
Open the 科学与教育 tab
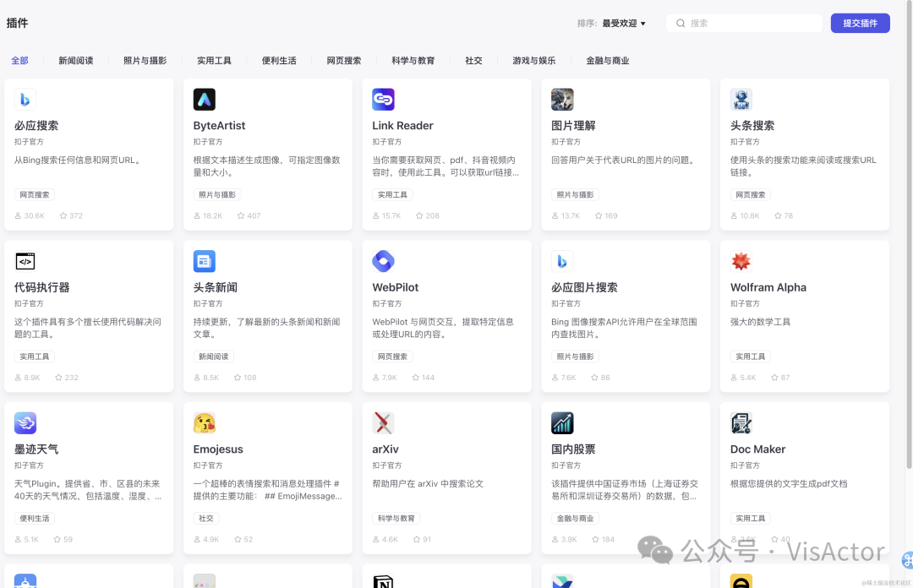pyautogui.click(x=413, y=61)
